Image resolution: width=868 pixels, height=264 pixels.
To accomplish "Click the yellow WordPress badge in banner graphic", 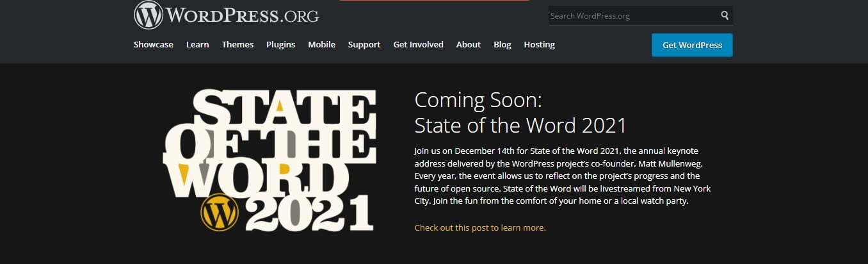I will pos(219,213).
